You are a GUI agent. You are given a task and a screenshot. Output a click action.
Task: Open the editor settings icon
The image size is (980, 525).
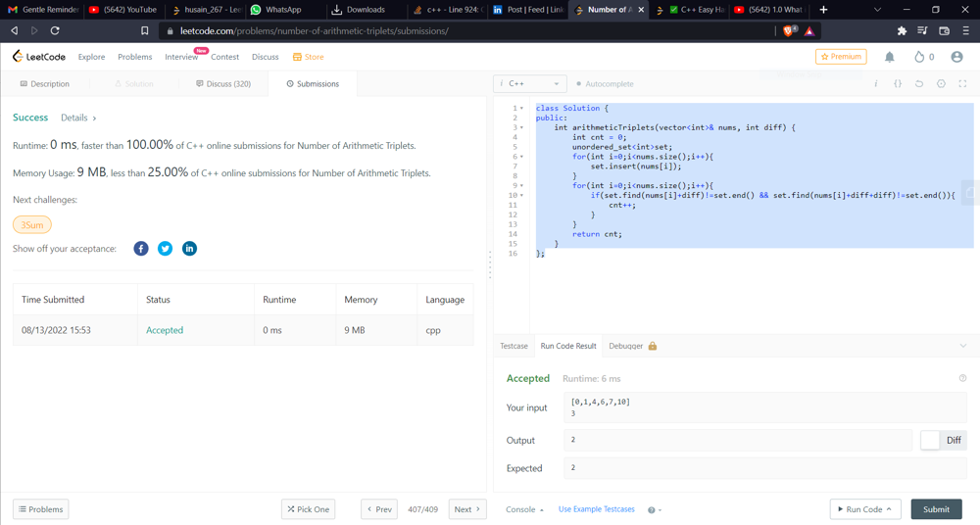tap(941, 84)
